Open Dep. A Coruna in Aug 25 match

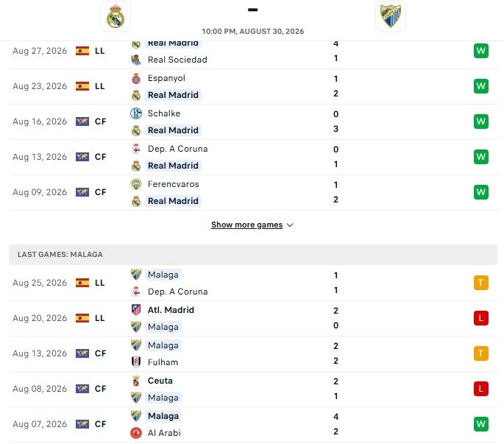(x=178, y=292)
